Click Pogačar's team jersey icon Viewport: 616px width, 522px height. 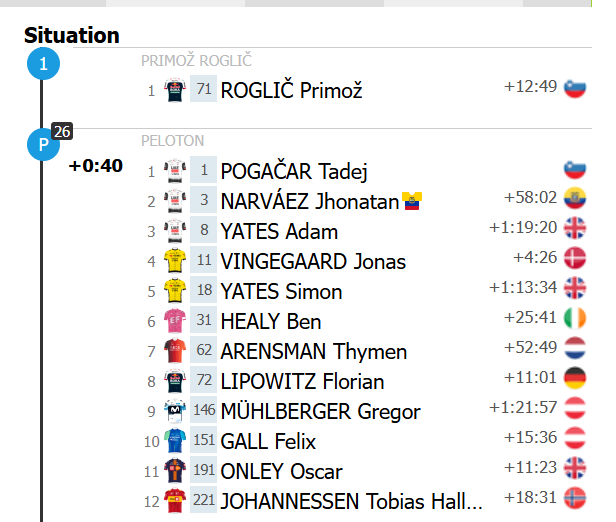point(175,171)
